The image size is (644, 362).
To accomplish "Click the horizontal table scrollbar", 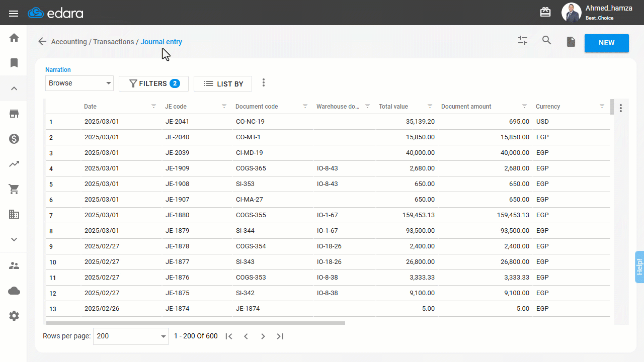I will point(196,323).
